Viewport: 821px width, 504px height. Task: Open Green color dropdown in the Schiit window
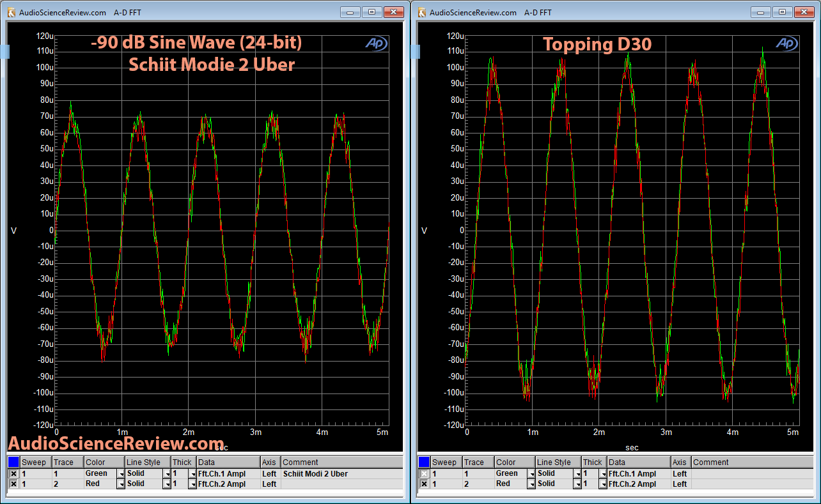[x=120, y=474]
